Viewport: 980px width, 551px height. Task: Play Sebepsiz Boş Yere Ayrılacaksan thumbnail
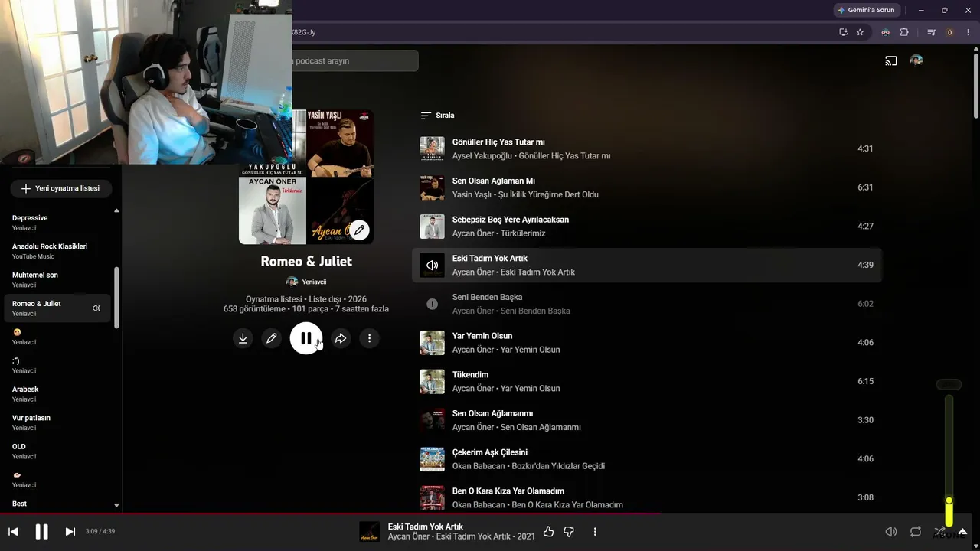(x=432, y=227)
